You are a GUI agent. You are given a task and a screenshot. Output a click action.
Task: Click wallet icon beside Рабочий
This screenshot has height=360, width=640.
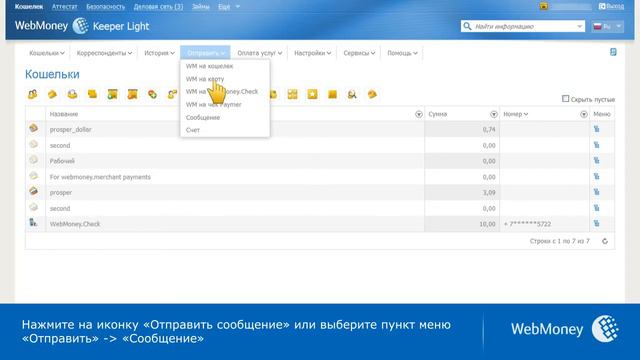33,160
